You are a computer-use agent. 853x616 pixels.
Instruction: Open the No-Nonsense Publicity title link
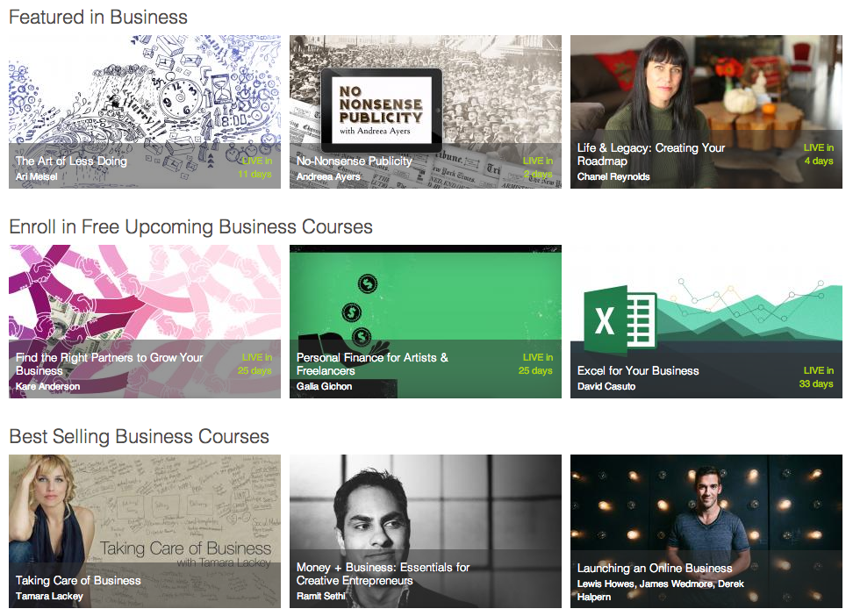(354, 161)
